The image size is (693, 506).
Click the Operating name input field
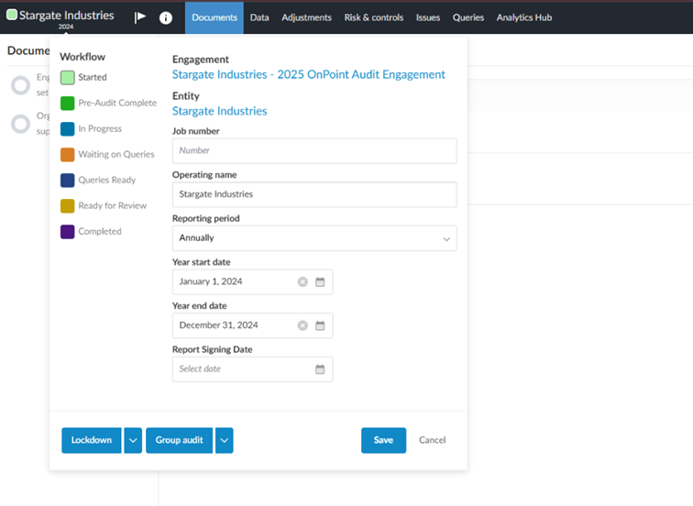tap(314, 194)
